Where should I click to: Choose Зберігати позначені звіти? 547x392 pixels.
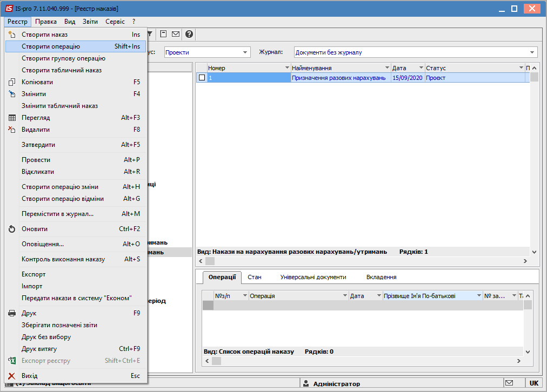pos(76,325)
